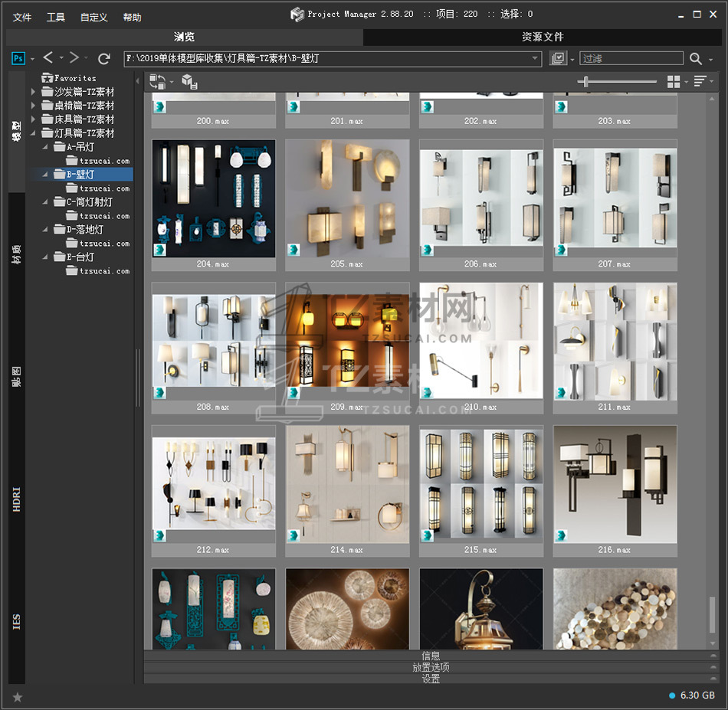The image size is (728, 710).
Task: Click the 过滤 filter input field
Action: 630,58
